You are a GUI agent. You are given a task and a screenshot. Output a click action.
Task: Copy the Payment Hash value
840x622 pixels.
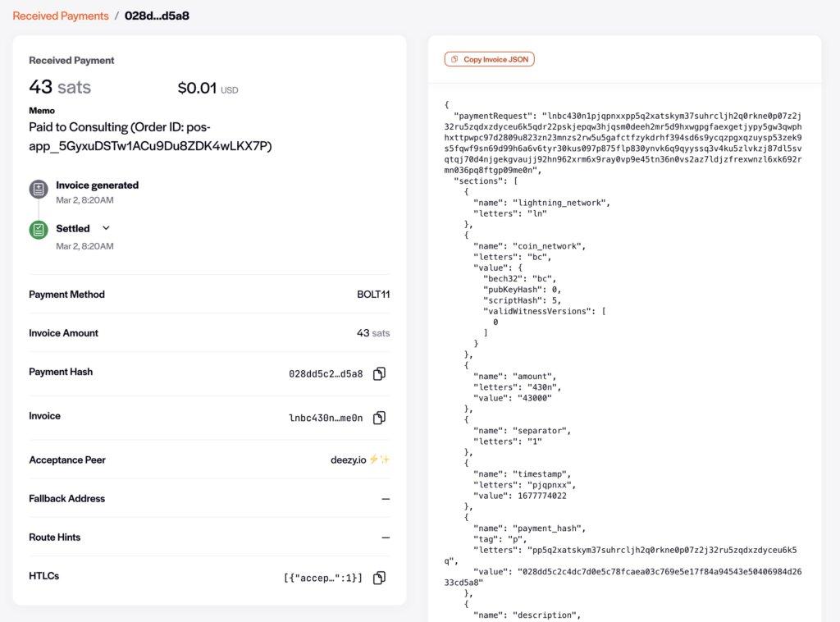pos(379,374)
